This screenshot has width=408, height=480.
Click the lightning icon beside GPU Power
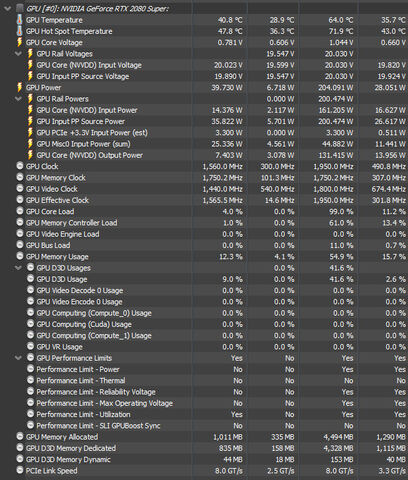point(20,87)
